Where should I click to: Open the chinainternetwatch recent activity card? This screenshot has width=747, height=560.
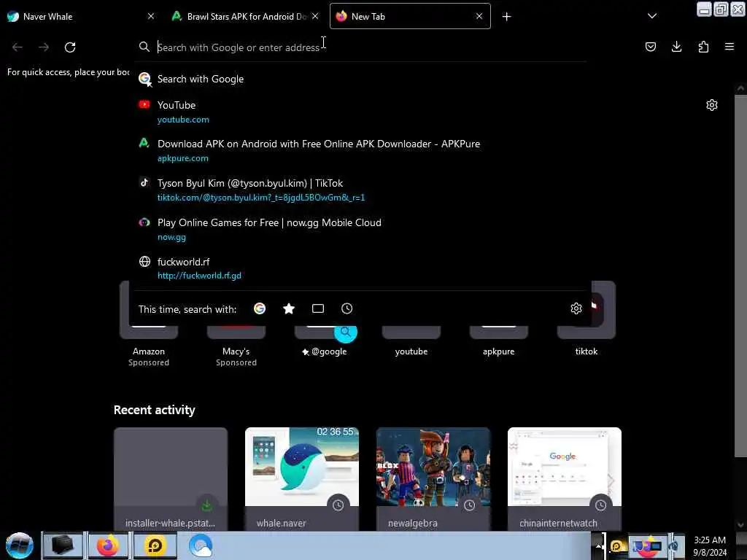pos(565,479)
